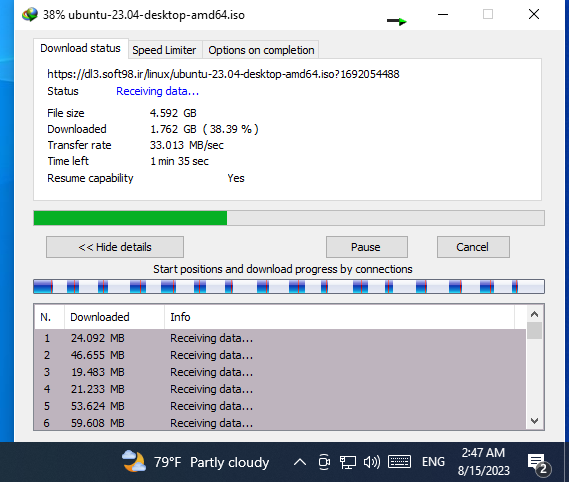Click the transfer rate 33.013 MB/sec
Viewport: 569px width, 482px height.
pos(187,145)
